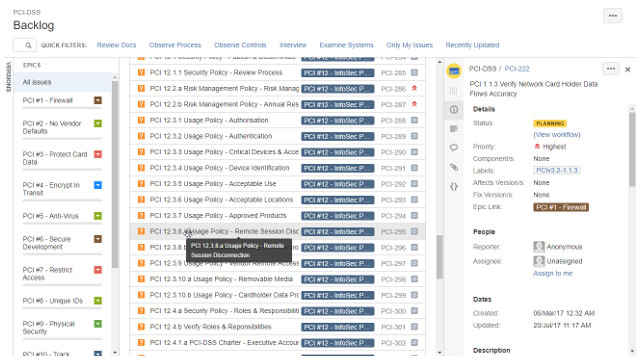Viewport: 640px width, 360px height.
Task: Open the curly braces tab icon in detail panel
Action: point(454,187)
